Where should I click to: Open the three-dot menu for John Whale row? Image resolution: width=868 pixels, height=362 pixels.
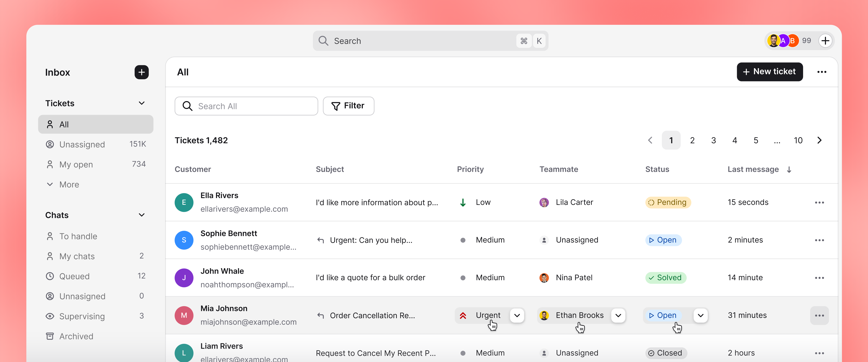tap(819, 278)
